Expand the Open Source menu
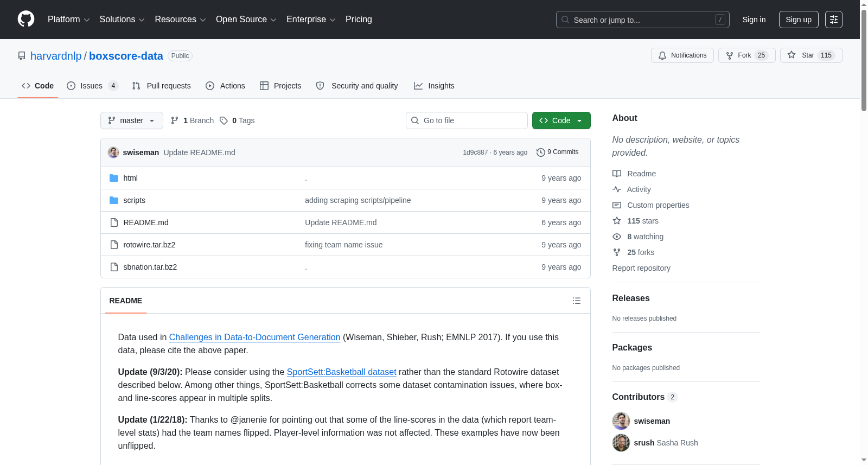 246,20
